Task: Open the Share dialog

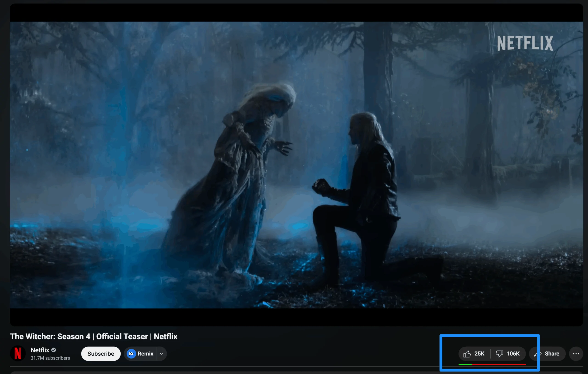Action: pyautogui.click(x=547, y=354)
